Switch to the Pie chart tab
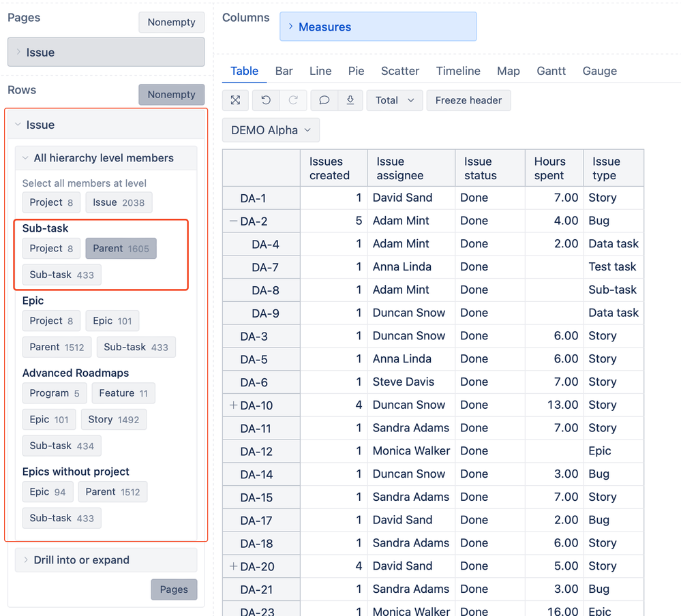 (356, 71)
